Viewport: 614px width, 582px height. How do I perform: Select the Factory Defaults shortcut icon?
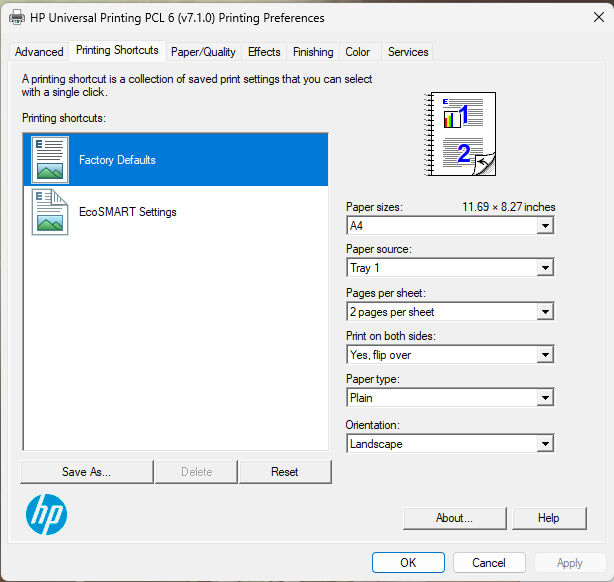(50, 160)
